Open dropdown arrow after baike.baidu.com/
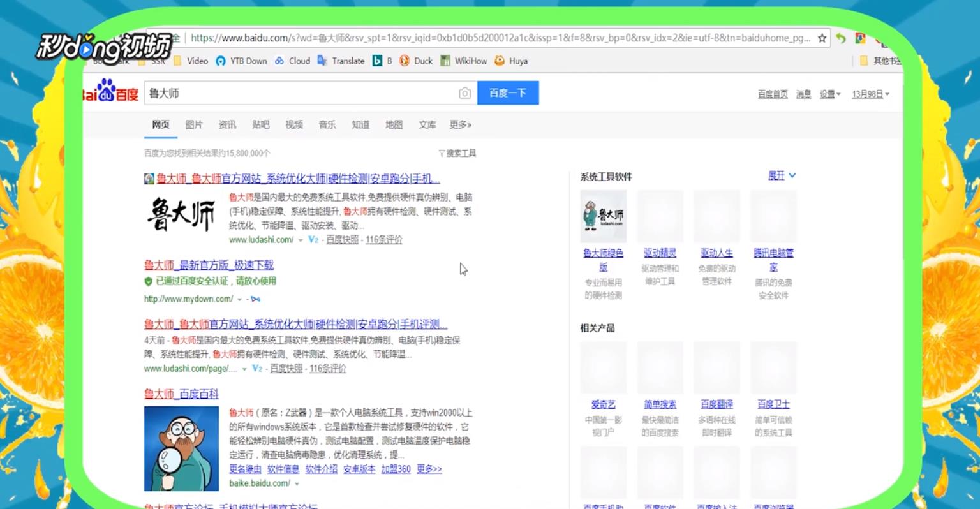Viewport: 980px width, 509px height. 297,484
